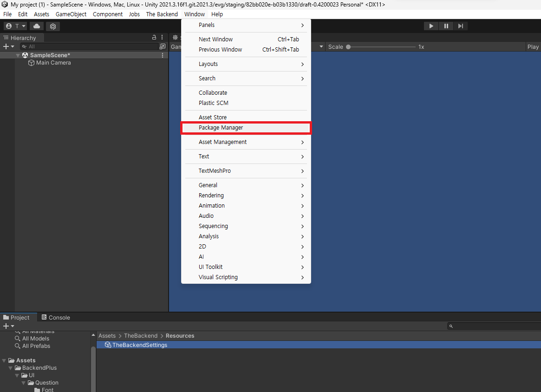This screenshot has width=541, height=392.
Task: Click the Project tree scrollbar up arrow
Action: point(93,335)
